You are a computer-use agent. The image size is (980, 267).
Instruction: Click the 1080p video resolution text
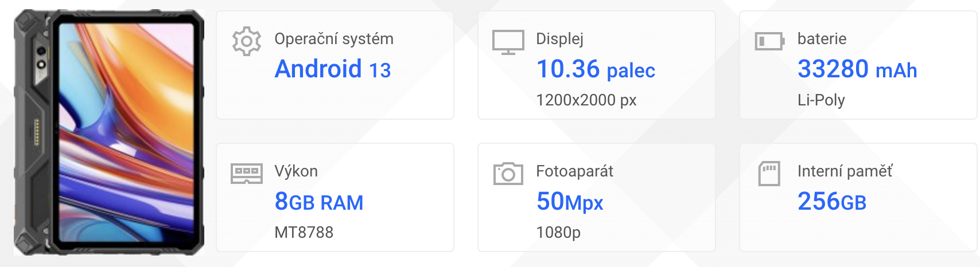(558, 233)
